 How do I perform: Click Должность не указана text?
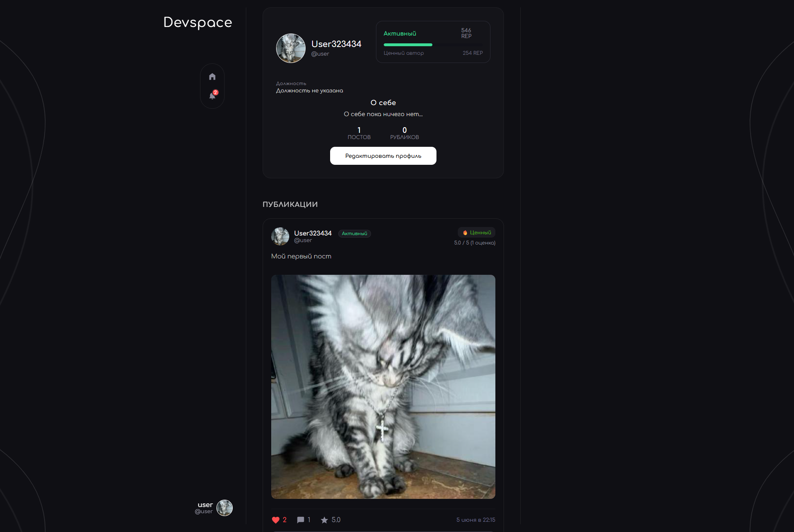pyautogui.click(x=310, y=91)
